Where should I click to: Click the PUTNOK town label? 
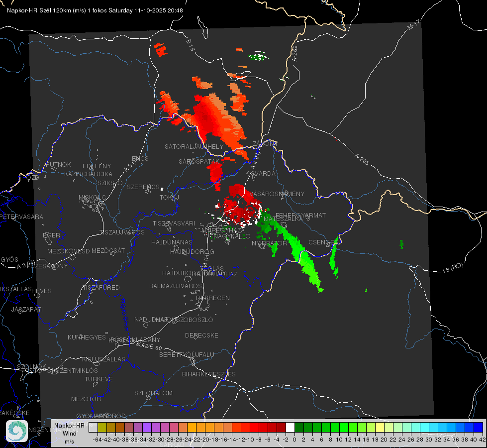tap(58, 164)
